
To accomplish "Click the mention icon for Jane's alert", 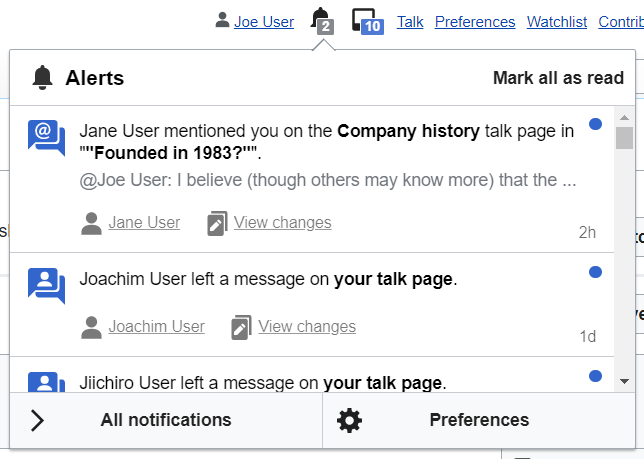I will click(46, 137).
